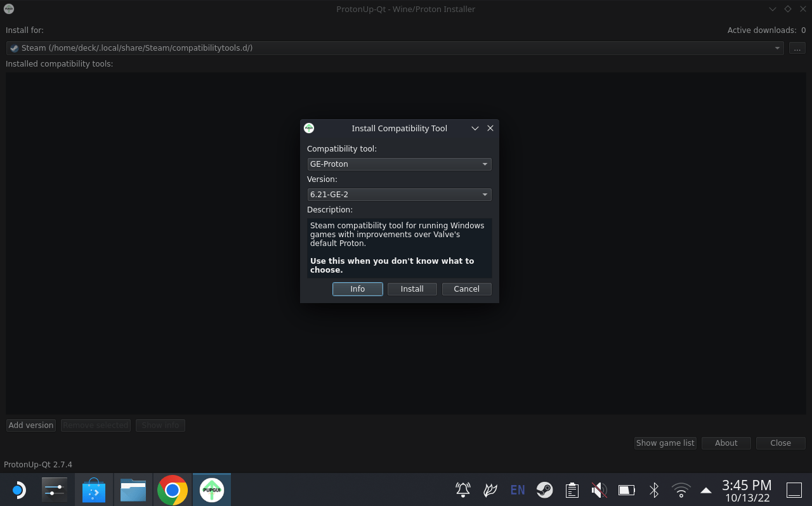The image size is (812, 506).
Task: Open the KDE application launcher
Action: tap(18, 490)
